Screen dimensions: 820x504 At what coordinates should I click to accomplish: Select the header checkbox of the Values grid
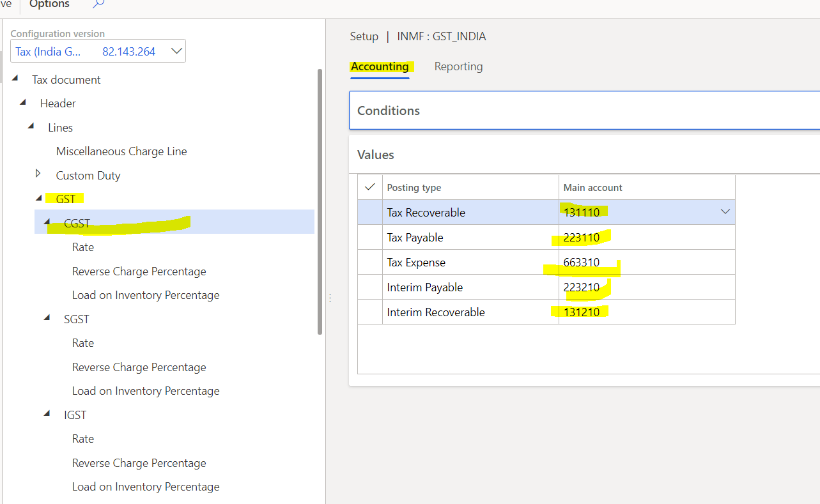[x=369, y=187]
